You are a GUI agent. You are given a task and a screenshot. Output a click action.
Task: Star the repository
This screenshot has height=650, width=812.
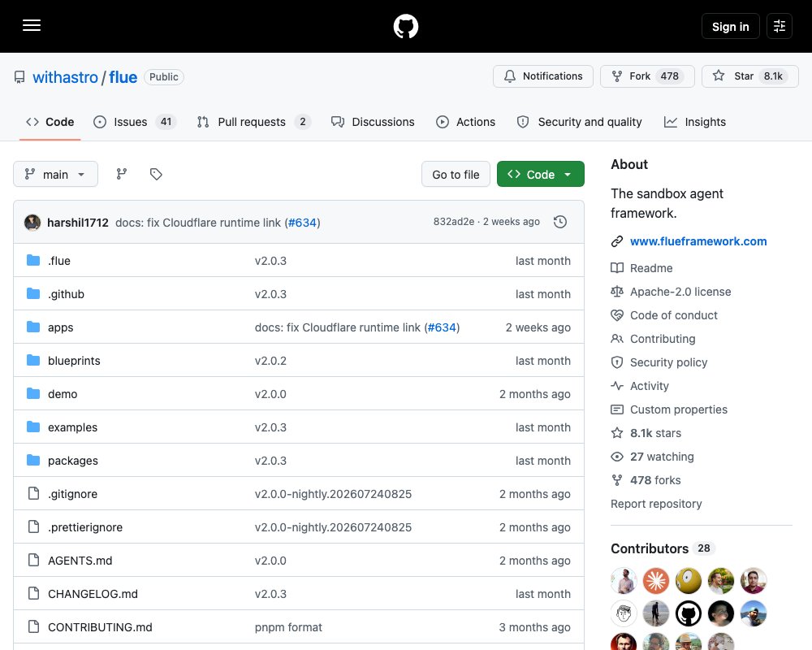coord(749,76)
